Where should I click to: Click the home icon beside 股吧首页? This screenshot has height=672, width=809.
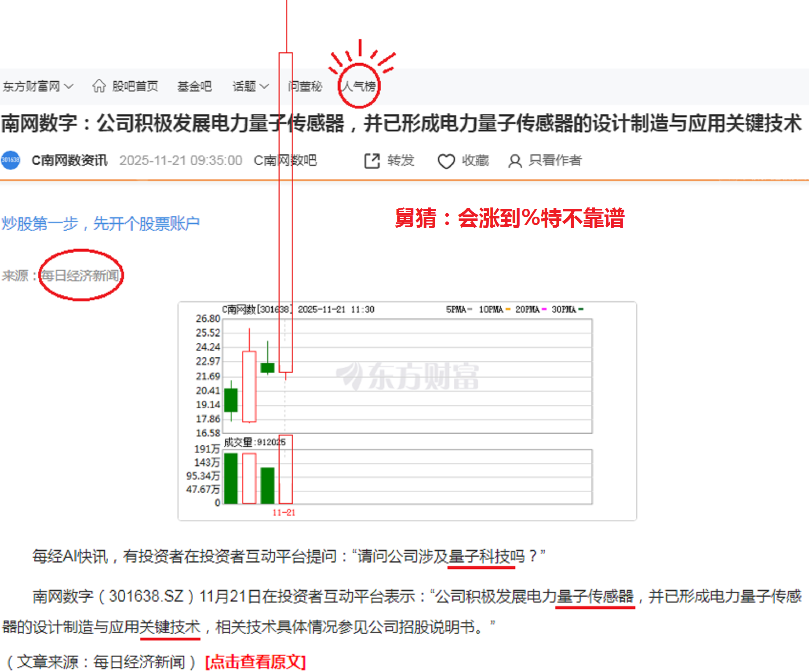[99, 86]
